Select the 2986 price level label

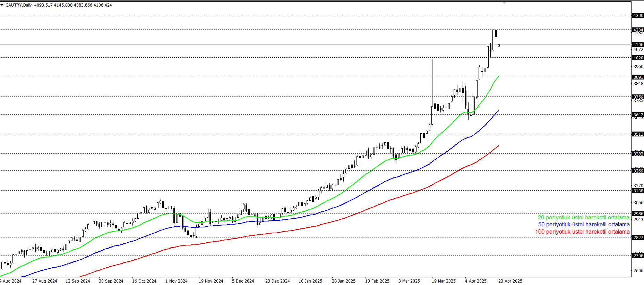[638, 213]
